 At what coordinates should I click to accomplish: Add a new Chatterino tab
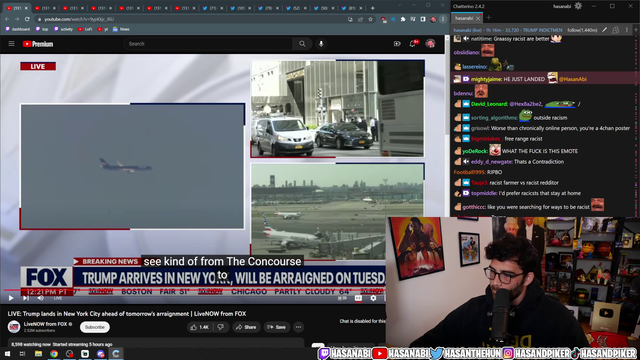(x=488, y=18)
